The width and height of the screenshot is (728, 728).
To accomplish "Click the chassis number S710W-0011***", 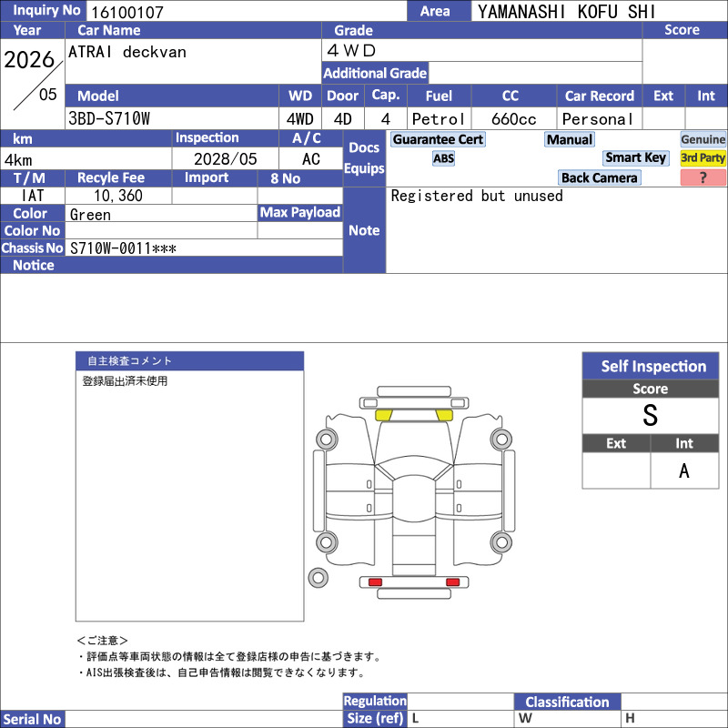I will tap(123, 248).
